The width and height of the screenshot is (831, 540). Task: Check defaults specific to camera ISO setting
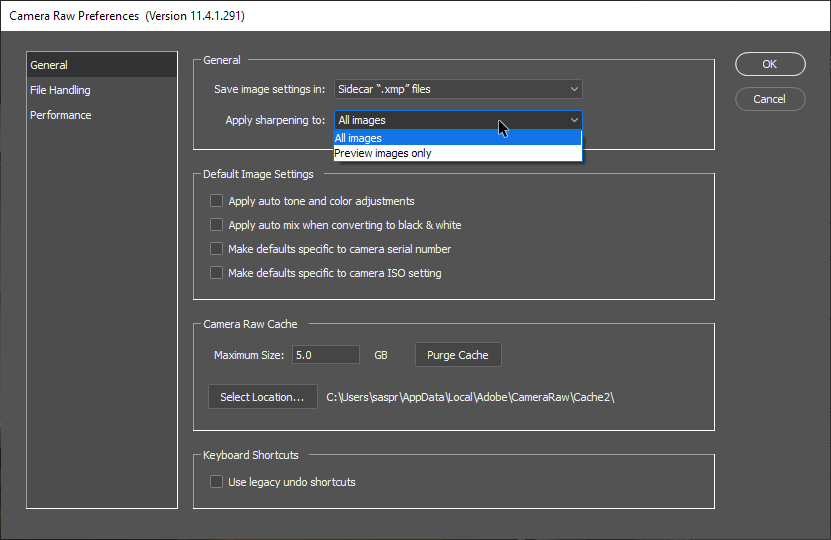[216, 273]
